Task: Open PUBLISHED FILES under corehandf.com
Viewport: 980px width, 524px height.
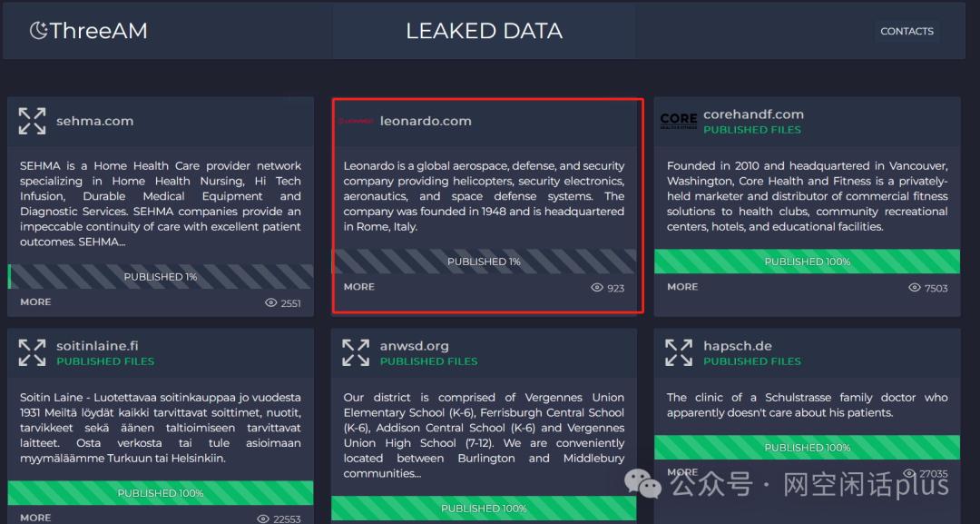Action: pos(752,130)
